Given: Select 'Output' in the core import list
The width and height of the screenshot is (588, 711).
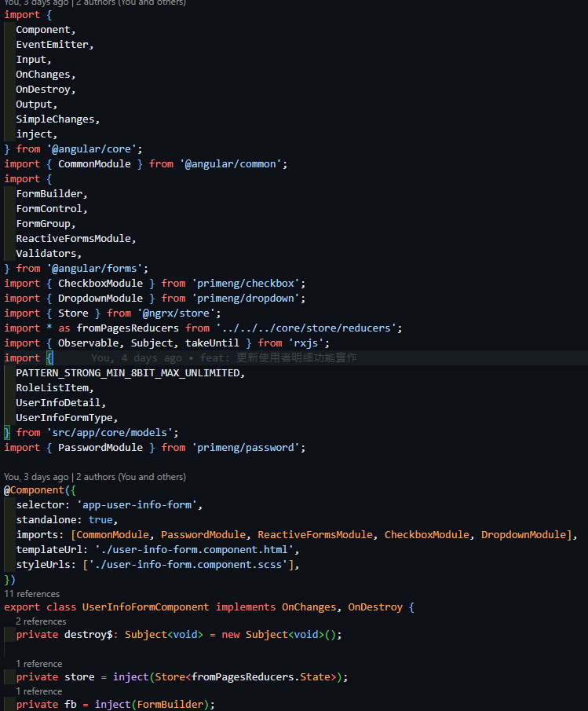Looking at the screenshot, I should pos(34,104).
